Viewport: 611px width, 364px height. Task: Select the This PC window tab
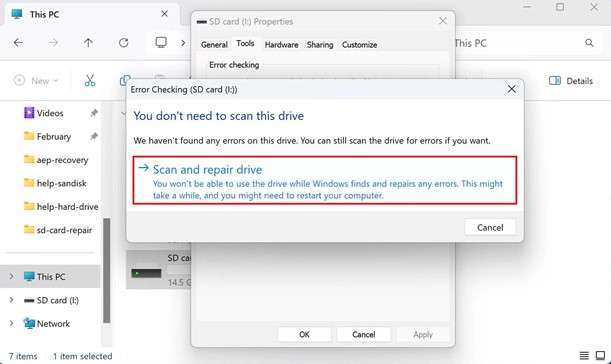(x=91, y=14)
